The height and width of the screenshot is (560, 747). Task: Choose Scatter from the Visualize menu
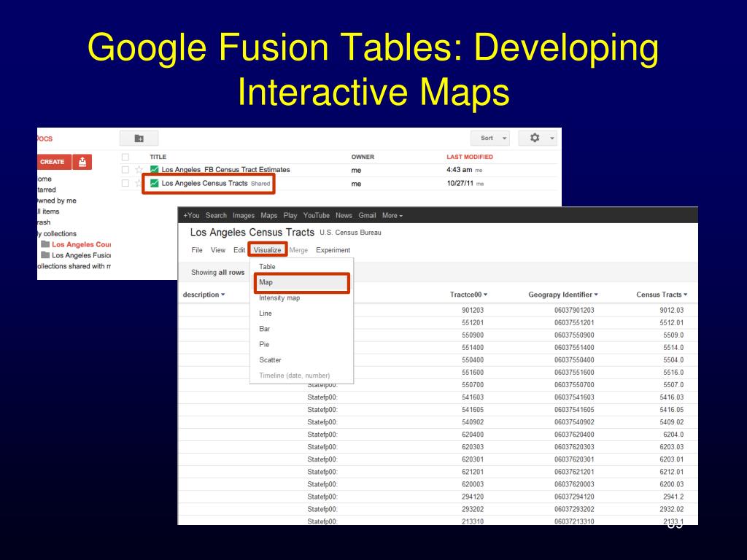coord(301,360)
